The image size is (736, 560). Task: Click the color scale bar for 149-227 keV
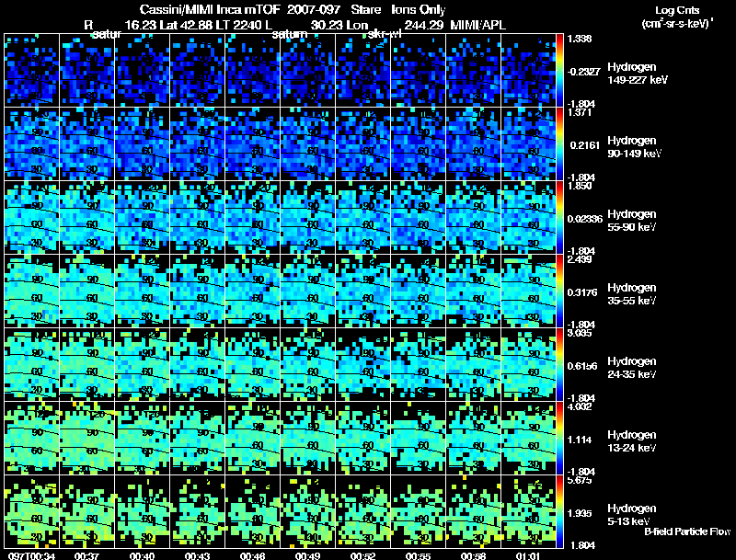[559, 71]
